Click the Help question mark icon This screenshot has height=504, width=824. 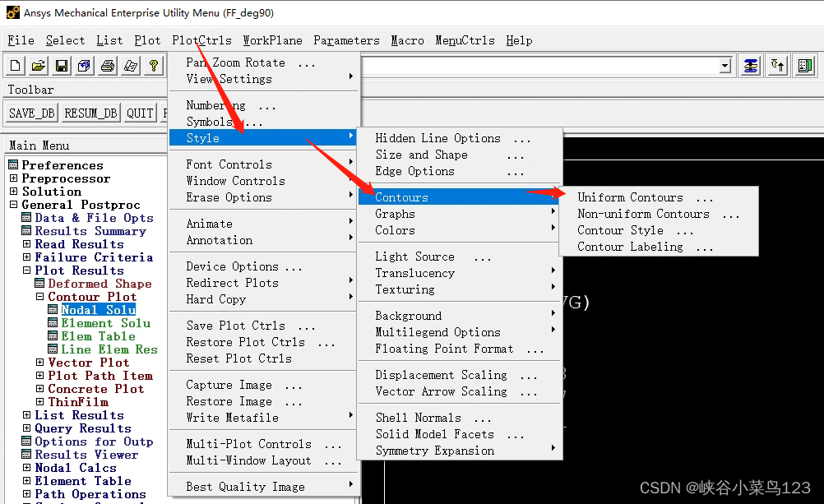coord(154,66)
